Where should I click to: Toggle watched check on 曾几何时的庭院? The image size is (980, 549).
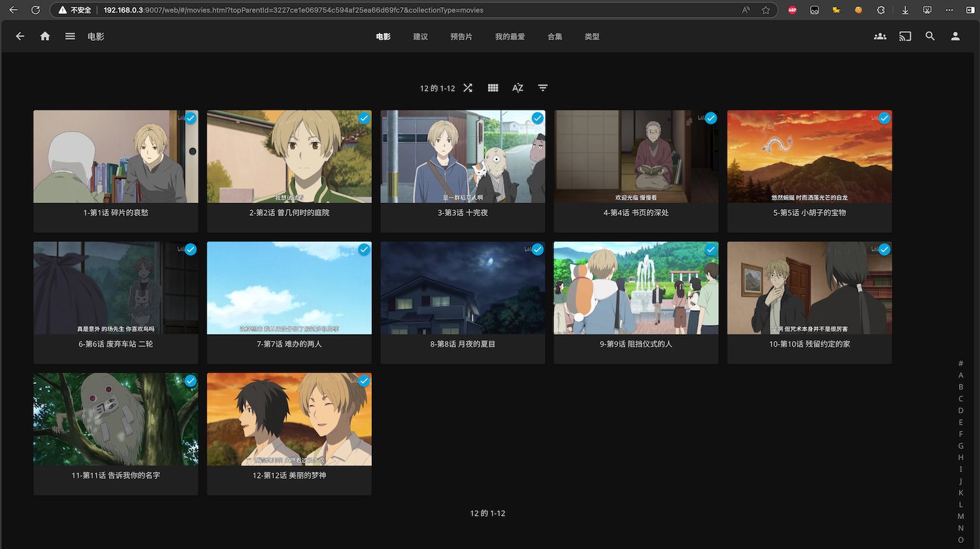[364, 118]
